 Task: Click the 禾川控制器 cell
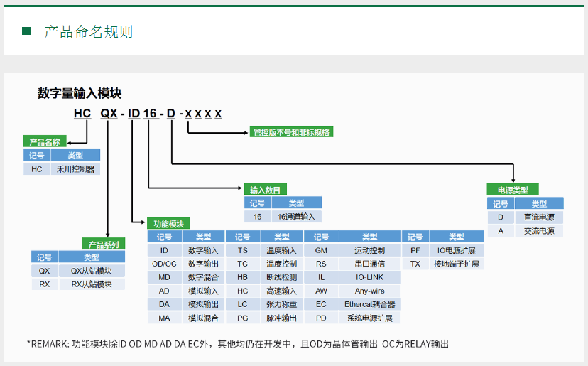[75, 169]
